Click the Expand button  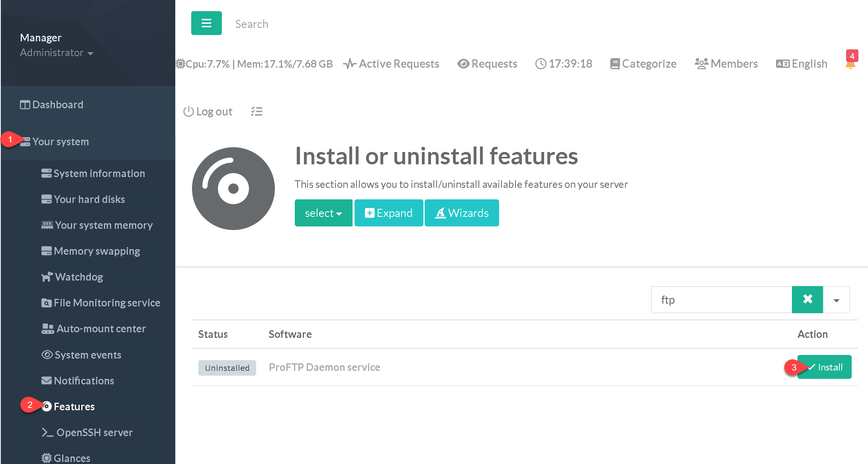point(388,213)
